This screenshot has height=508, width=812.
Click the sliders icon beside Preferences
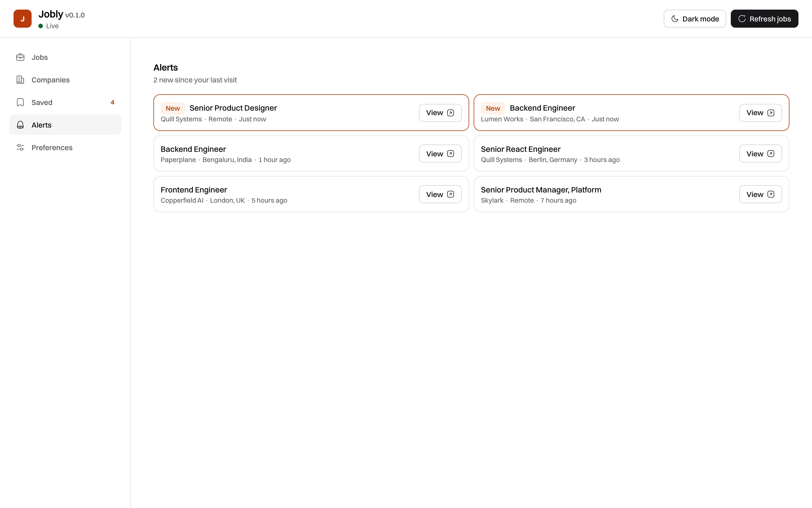coord(20,147)
